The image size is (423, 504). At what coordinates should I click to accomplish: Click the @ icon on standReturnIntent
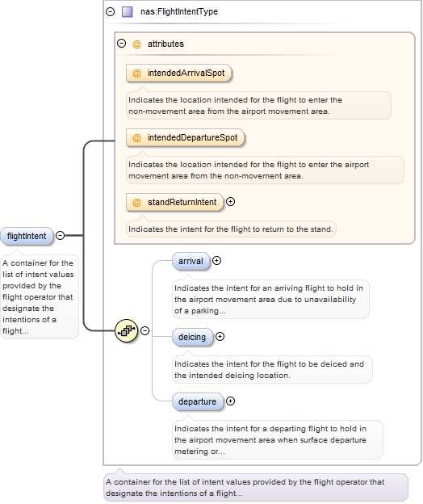[136, 203]
